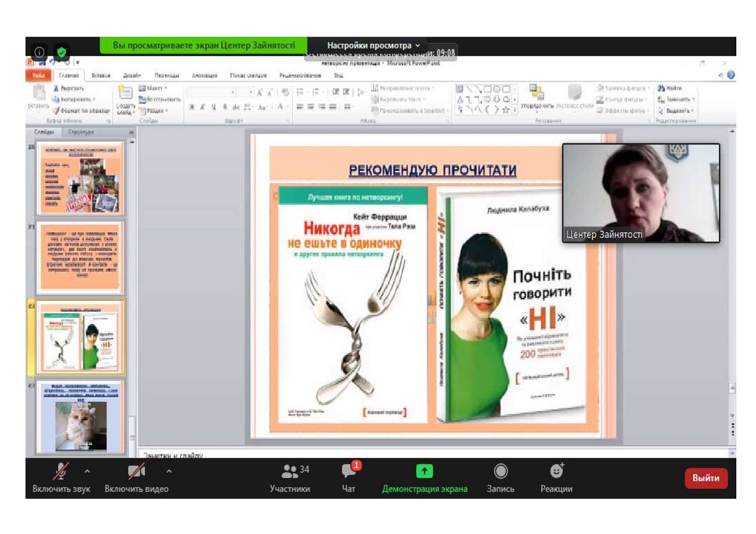Open the Файл menu tab
Screen dimensions: 756x534
38,75
